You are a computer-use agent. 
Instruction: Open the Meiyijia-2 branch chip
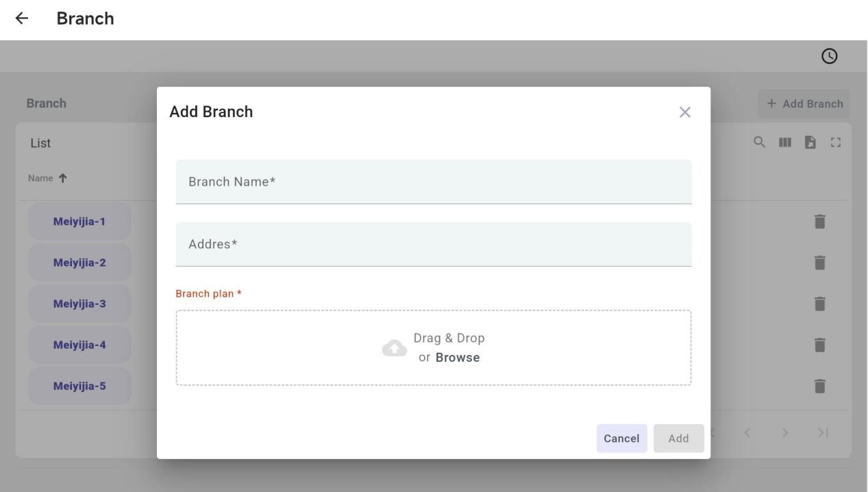[x=79, y=262]
